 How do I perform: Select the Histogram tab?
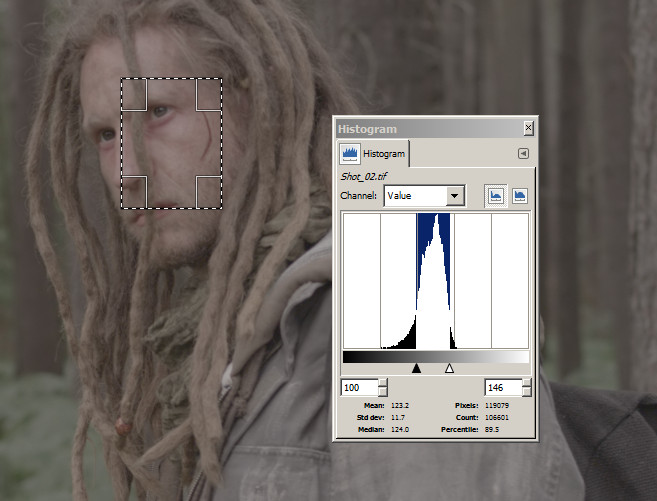coord(384,154)
